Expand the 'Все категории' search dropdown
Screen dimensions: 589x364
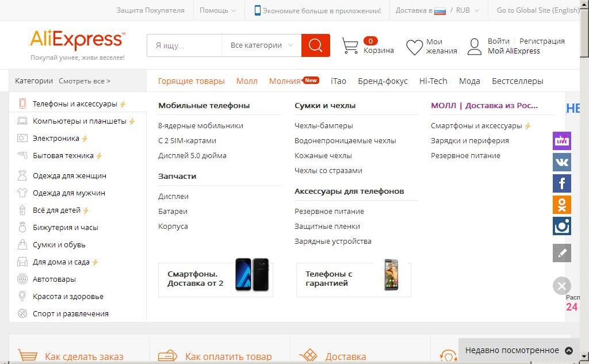coord(261,45)
